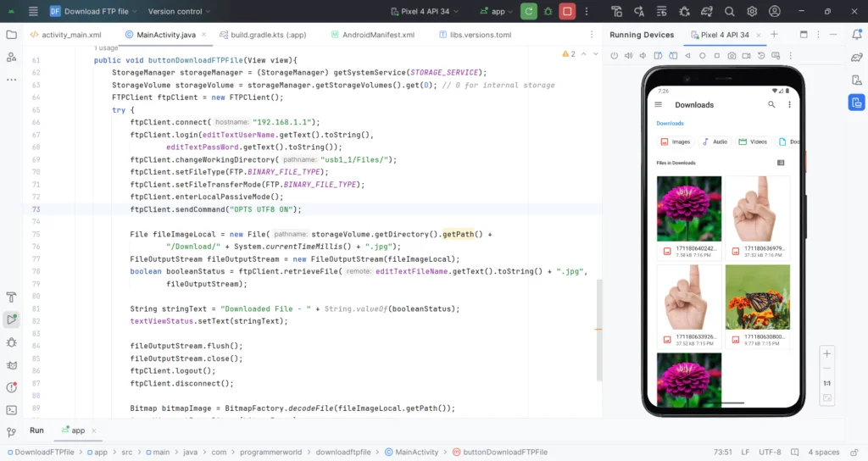Viewport: 868px width, 461px height.
Task: Open the user account icon
Action: 775,11
